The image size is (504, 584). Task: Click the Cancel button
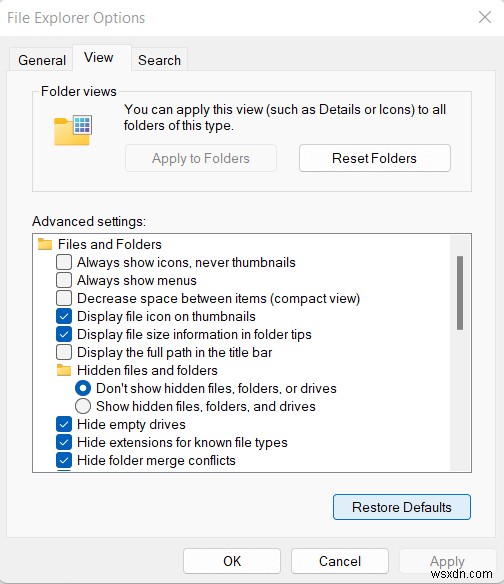[x=340, y=561]
